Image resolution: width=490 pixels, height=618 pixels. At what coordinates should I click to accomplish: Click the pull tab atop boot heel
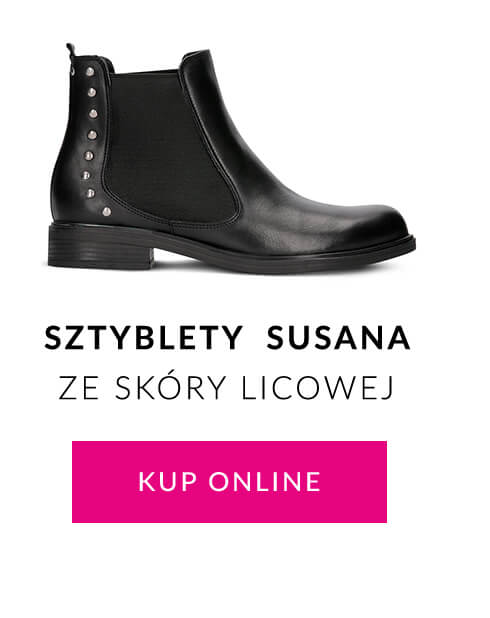point(70,50)
